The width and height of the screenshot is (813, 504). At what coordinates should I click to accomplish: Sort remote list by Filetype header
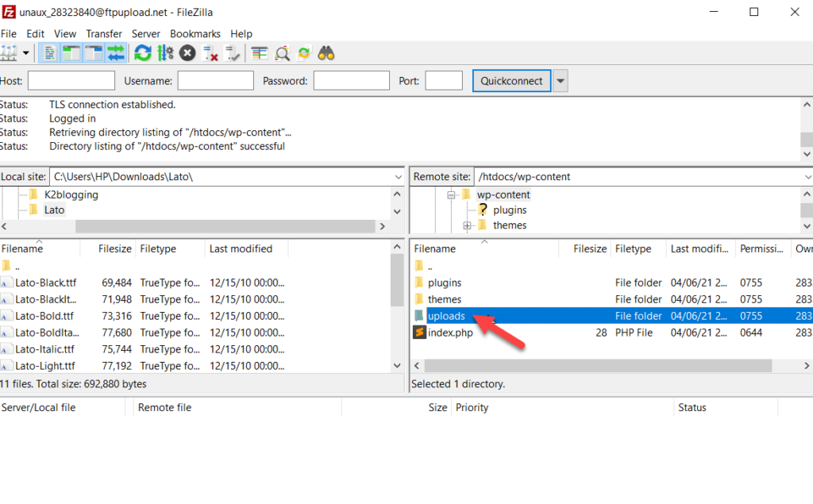pos(638,249)
